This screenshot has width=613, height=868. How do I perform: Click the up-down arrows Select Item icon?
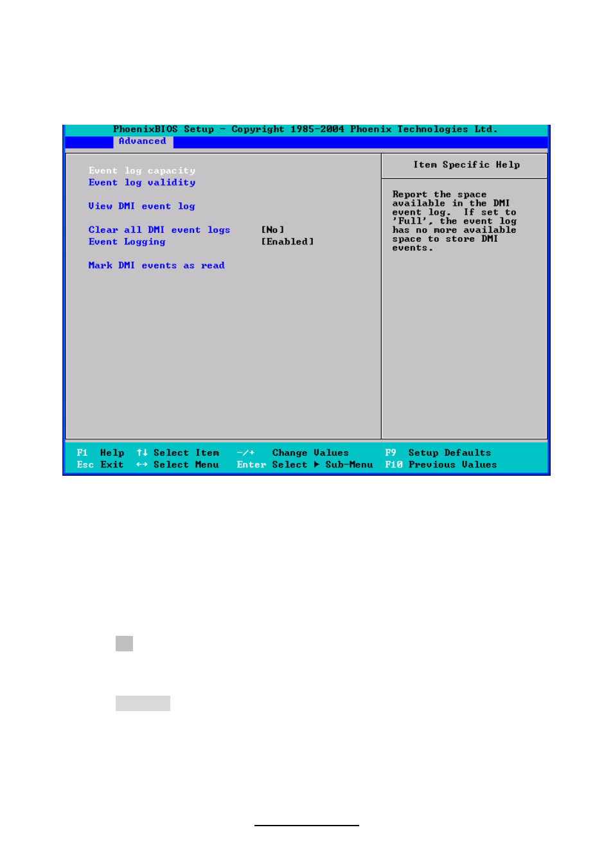pos(142,453)
